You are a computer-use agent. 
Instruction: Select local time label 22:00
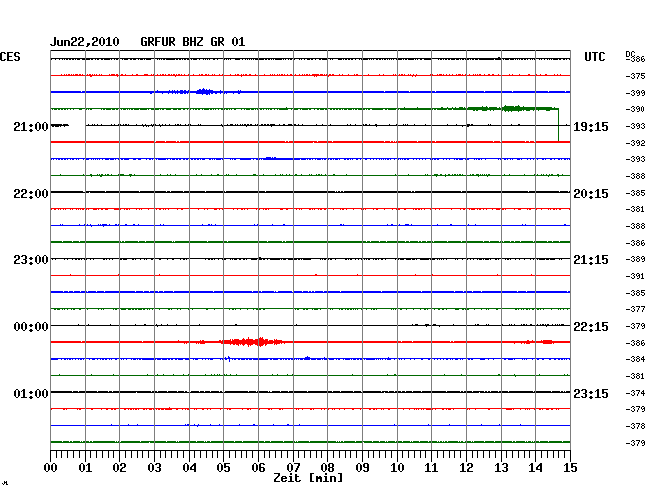pyautogui.click(x=31, y=194)
